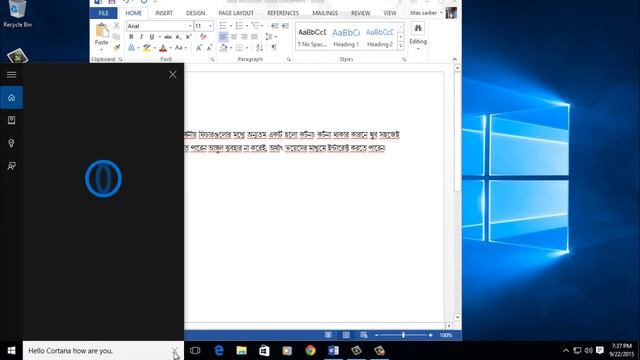The width and height of the screenshot is (640, 360).
Task: Apply the yellow text highlight color
Action: tap(147, 48)
